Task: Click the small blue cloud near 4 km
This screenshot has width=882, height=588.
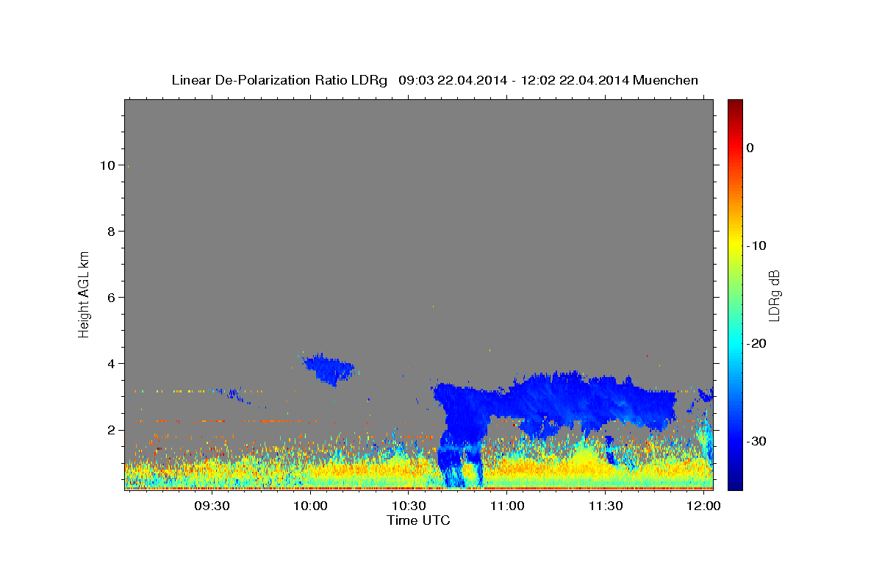Action: (x=329, y=368)
